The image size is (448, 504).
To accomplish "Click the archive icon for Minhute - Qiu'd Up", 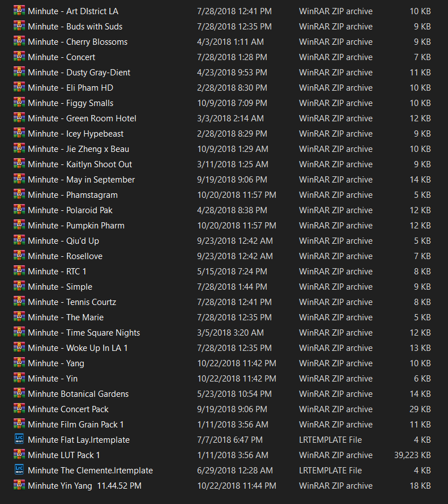I will coord(19,240).
